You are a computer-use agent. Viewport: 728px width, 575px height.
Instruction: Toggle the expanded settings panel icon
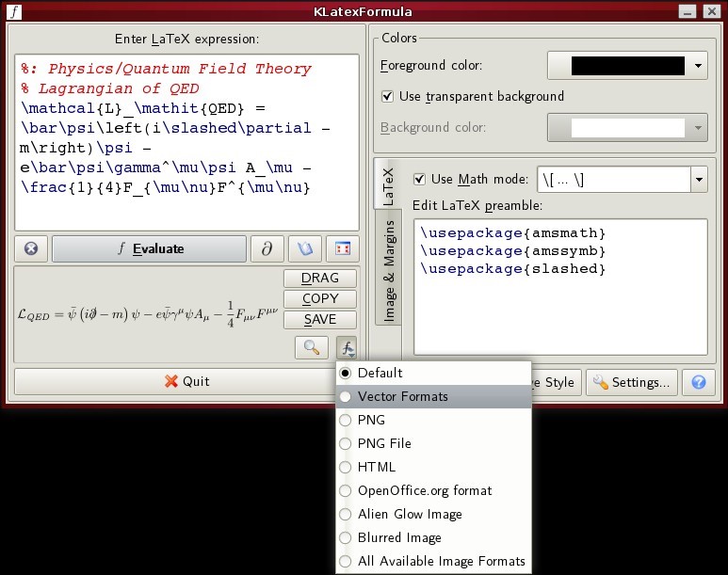click(x=343, y=249)
